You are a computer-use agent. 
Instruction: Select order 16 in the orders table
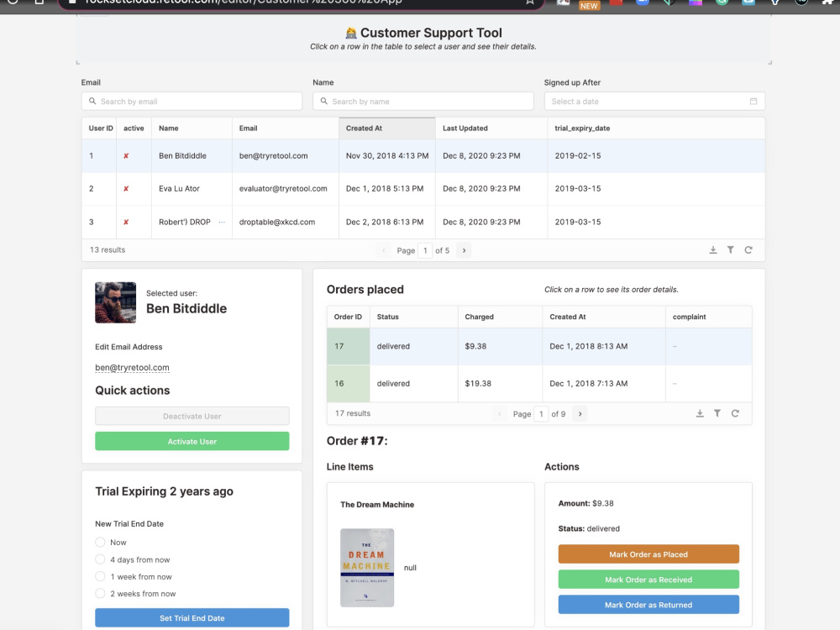tap(539, 384)
